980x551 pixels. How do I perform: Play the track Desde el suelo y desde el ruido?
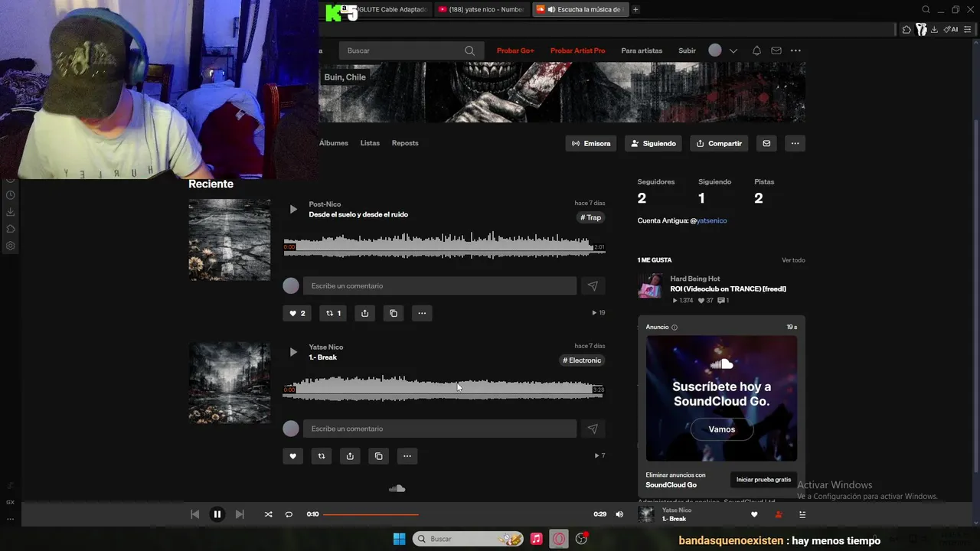click(292, 209)
